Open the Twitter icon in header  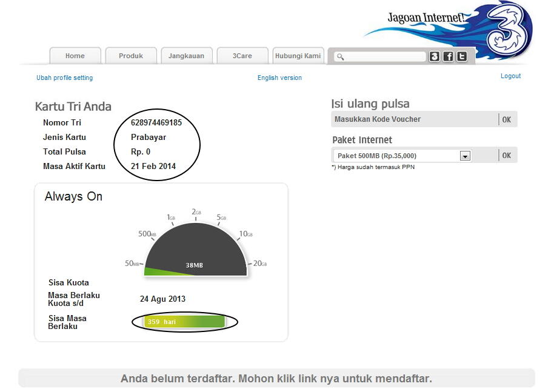[462, 56]
